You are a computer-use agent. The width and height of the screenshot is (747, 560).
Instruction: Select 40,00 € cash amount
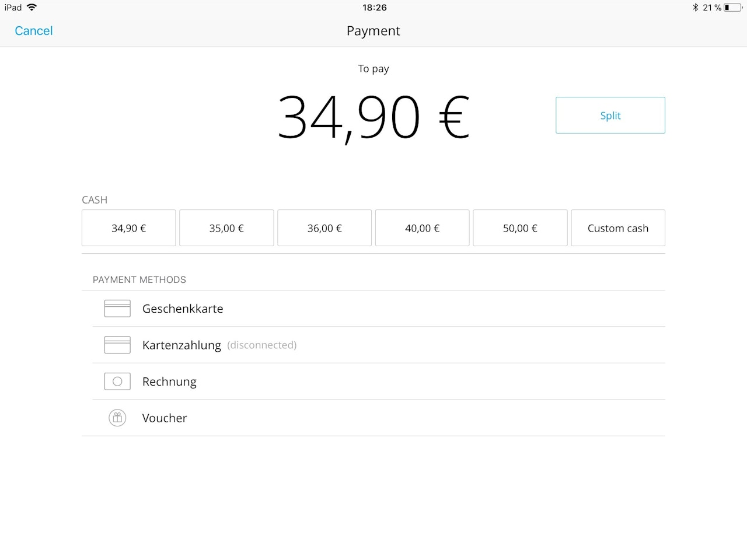point(422,228)
